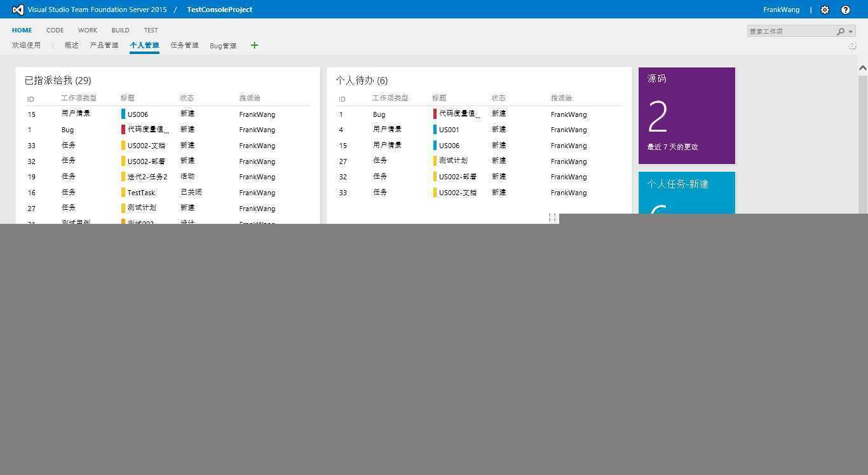Switch to the 产品管理 dashboard
The image size is (868, 475).
coord(104,45)
